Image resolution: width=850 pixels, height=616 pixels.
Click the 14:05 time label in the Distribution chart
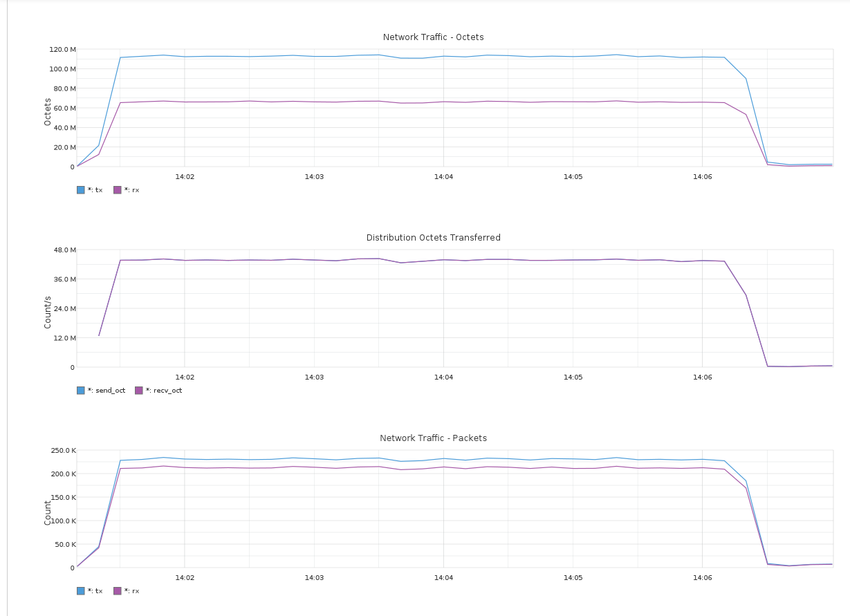(573, 377)
